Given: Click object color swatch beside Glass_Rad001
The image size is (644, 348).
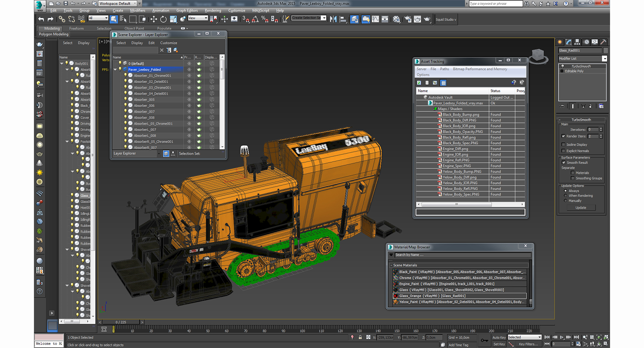Looking at the screenshot, I should [x=606, y=50].
